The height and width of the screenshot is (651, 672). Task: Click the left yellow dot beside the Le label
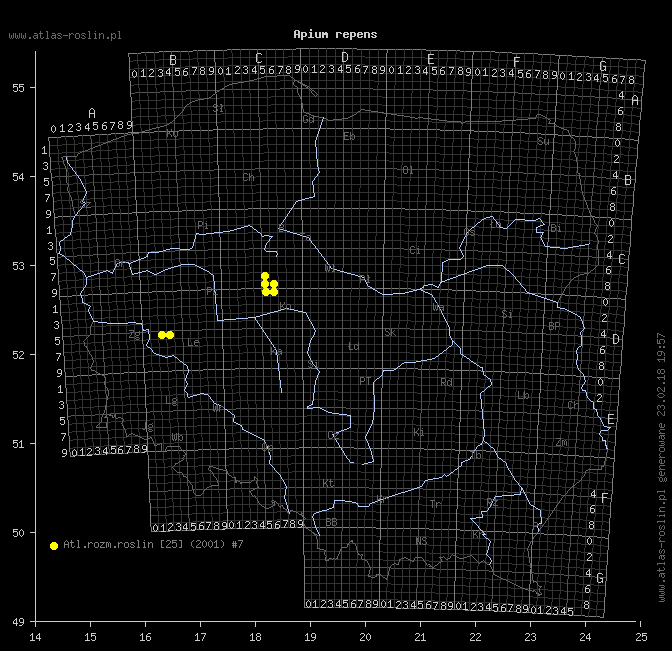tap(162, 335)
